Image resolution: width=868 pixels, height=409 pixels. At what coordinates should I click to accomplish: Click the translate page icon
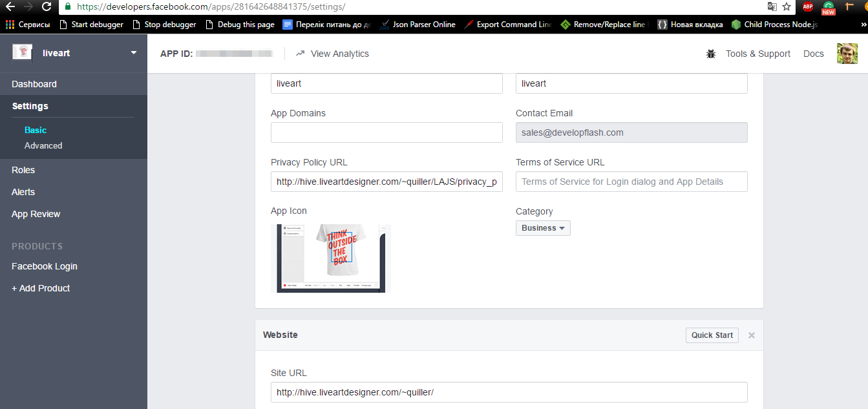pos(772,6)
